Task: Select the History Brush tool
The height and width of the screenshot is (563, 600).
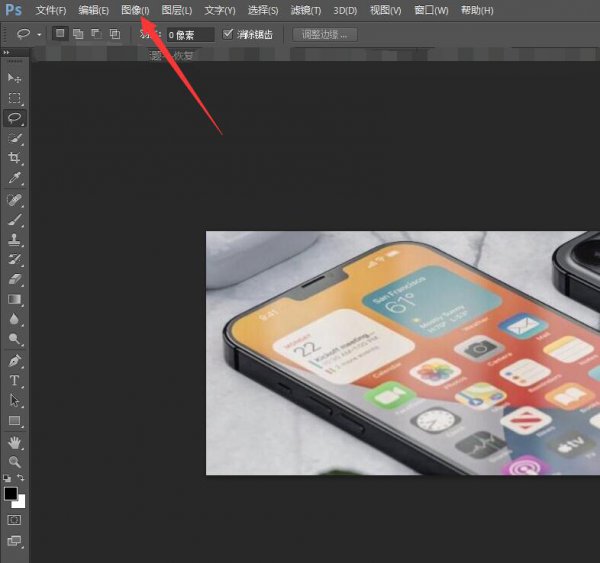Action: [14, 259]
